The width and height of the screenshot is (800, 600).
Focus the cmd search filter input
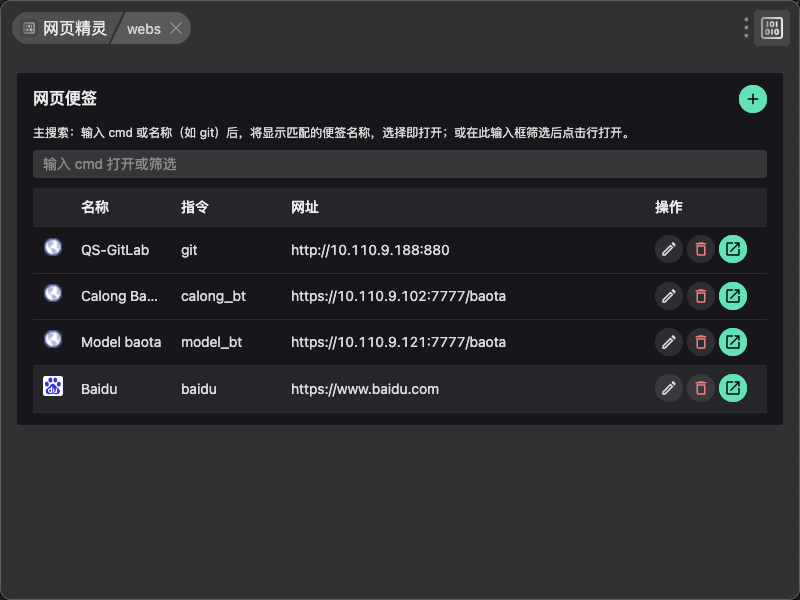click(x=399, y=164)
